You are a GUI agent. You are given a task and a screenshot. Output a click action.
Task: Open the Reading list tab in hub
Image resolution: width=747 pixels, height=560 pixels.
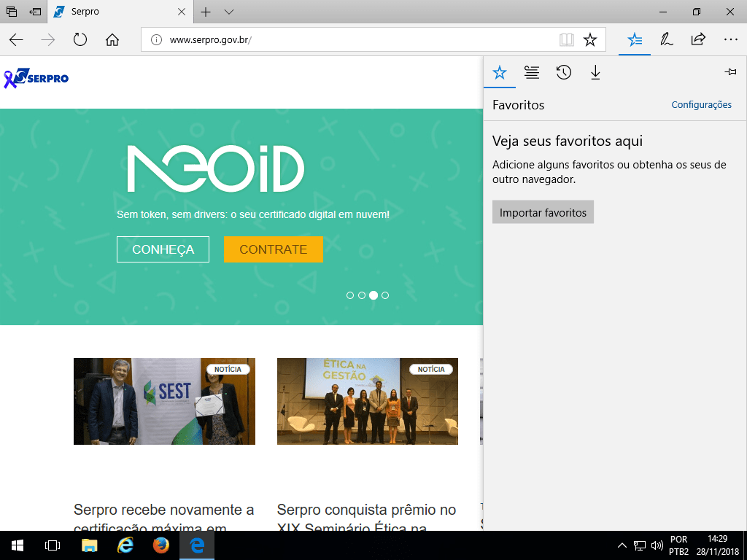click(532, 72)
